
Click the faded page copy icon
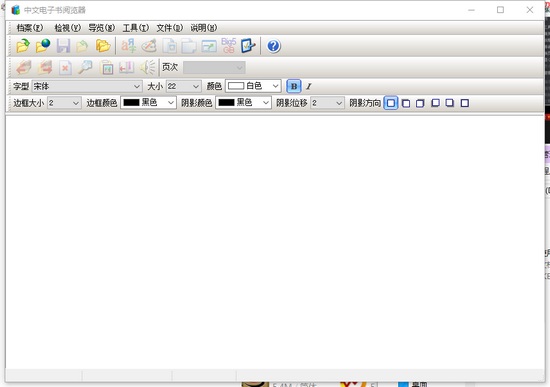point(169,46)
